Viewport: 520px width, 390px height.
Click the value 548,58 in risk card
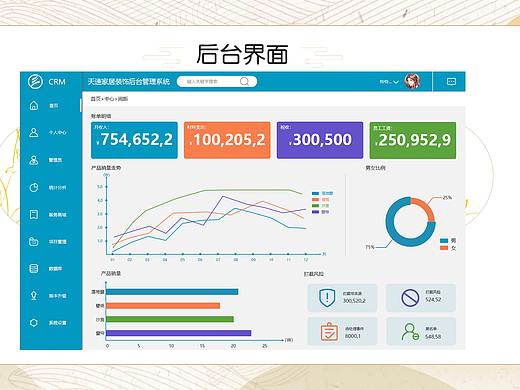[433, 336]
